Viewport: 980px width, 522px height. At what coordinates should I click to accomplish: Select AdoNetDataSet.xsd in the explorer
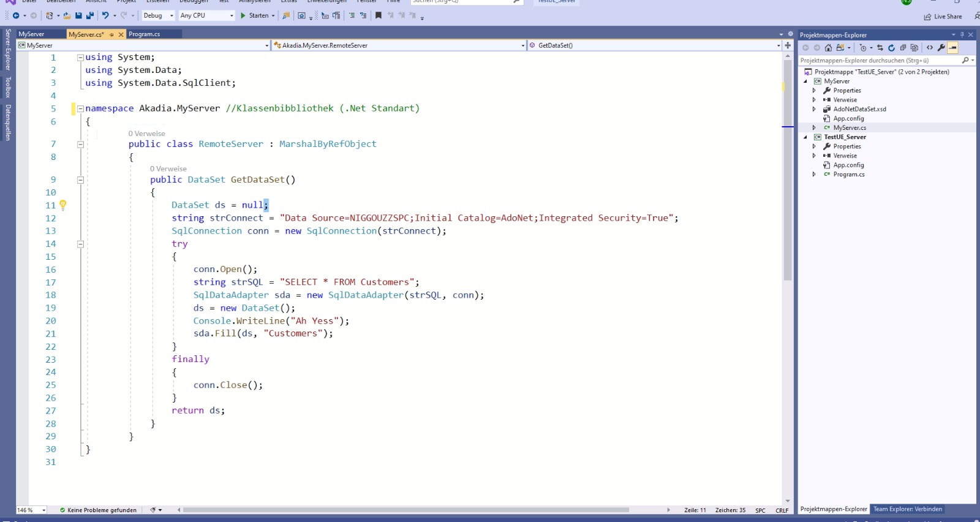coord(859,109)
